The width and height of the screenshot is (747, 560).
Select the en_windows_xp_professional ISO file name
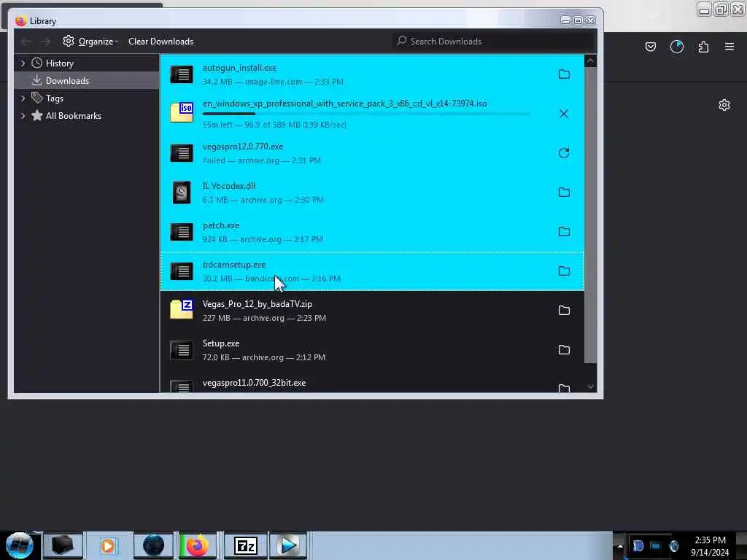[344, 104]
